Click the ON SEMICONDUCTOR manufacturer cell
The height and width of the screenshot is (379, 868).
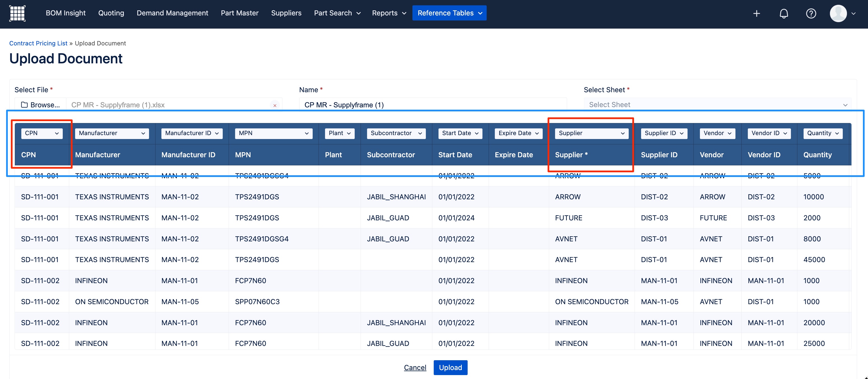[112, 302]
